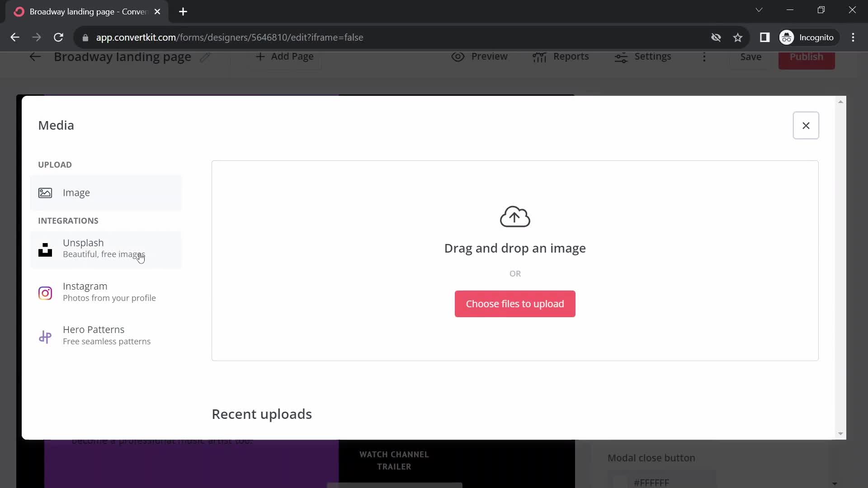Close the Media dialog
This screenshot has height=488, width=868.
(806, 125)
